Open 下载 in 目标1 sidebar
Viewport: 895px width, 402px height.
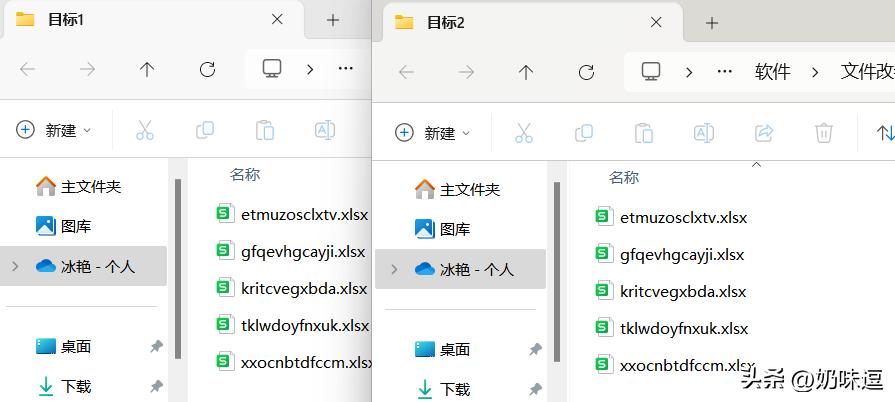[x=63, y=387]
